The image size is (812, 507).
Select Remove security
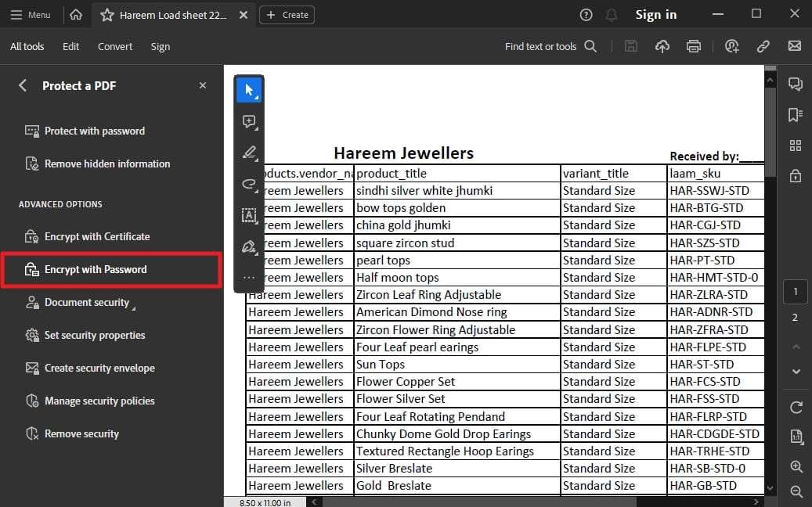[x=73, y=433]
